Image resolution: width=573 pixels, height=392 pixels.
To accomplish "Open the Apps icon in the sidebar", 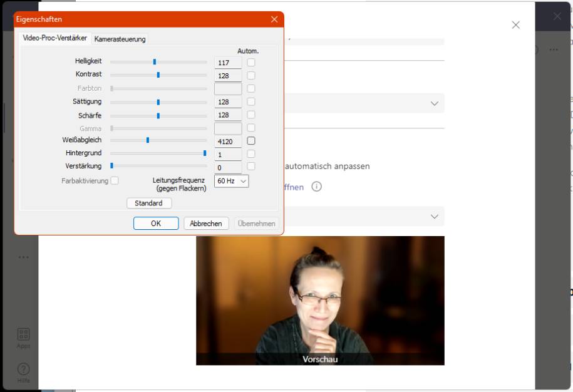I will [x=23, y=338].
